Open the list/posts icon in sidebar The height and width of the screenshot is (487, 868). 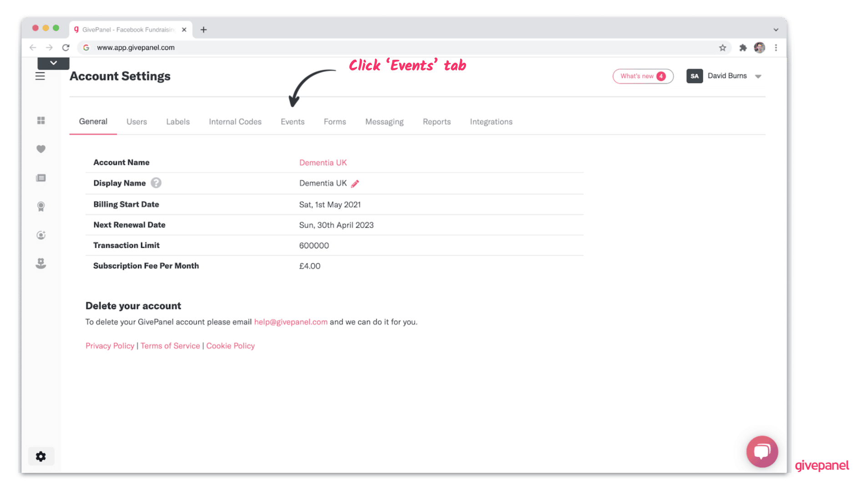point(41,178)
